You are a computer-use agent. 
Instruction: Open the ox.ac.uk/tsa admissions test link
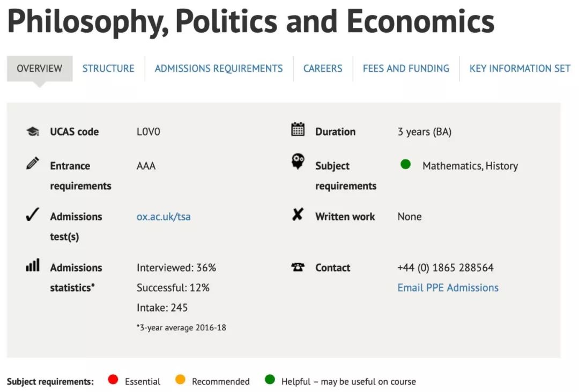tap(164, 217)
